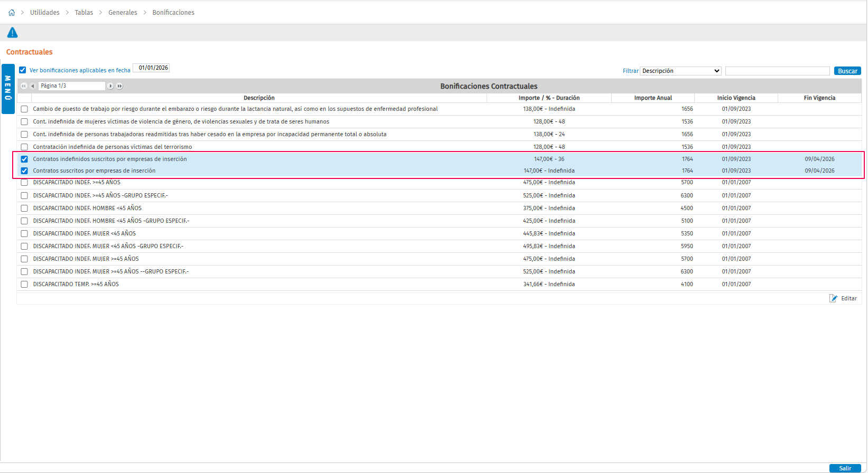Click the 'Página 1/3' page field
Image resolution: width=868 pixels, height=473 pixels.
coord(72,86)
